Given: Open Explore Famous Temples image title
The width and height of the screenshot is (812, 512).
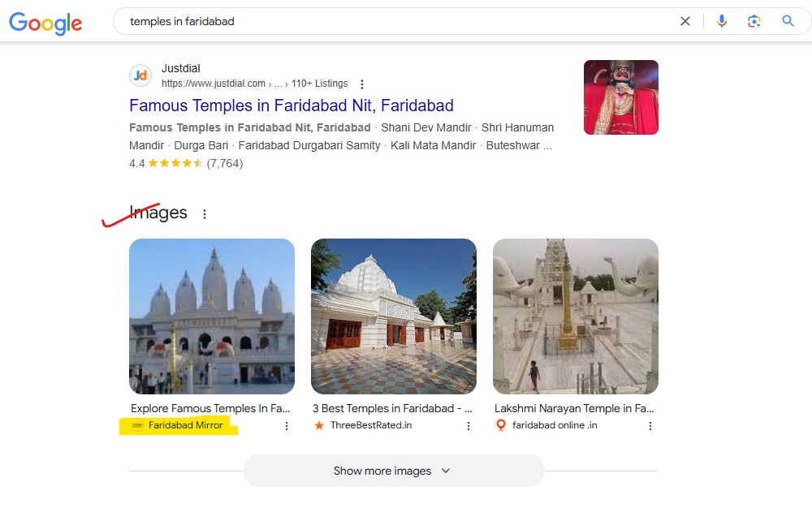Looking at the screenshot, I should pos(209,408).
